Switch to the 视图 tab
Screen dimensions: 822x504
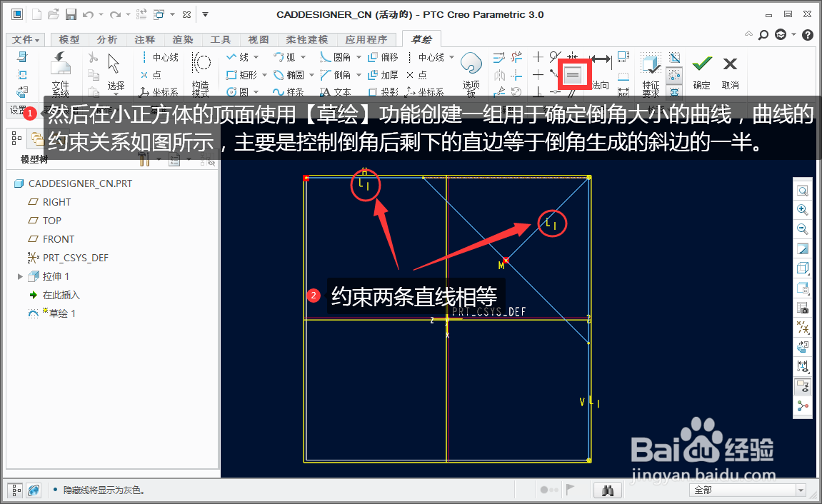click(259, 39)
